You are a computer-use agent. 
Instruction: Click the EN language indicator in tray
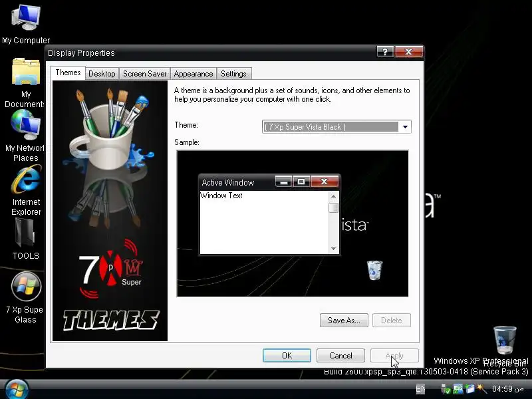(420, 389)
